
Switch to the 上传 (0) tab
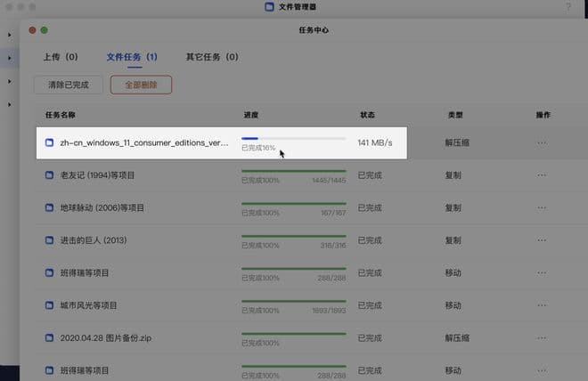(x=61, y=57)
